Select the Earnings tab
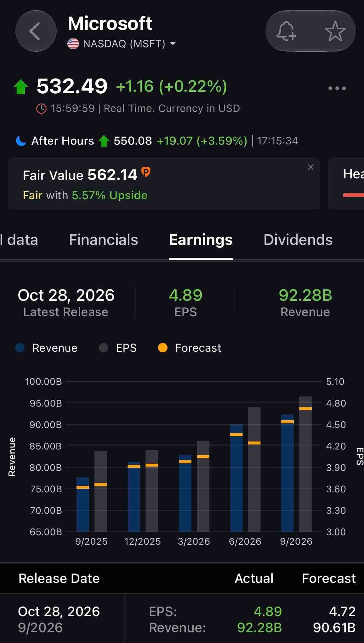This screenshot has height=643, width=364. click(201, 240)
